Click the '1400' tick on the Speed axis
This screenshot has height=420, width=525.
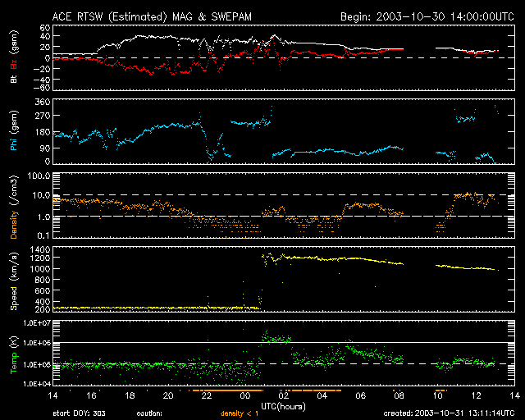pyautogui.click(x=40, y=249)
